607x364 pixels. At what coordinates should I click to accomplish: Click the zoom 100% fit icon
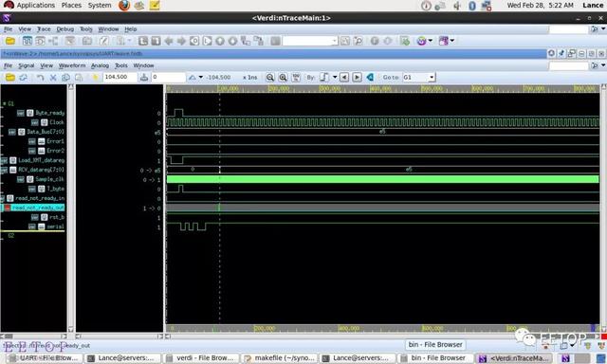click(296, 78)
